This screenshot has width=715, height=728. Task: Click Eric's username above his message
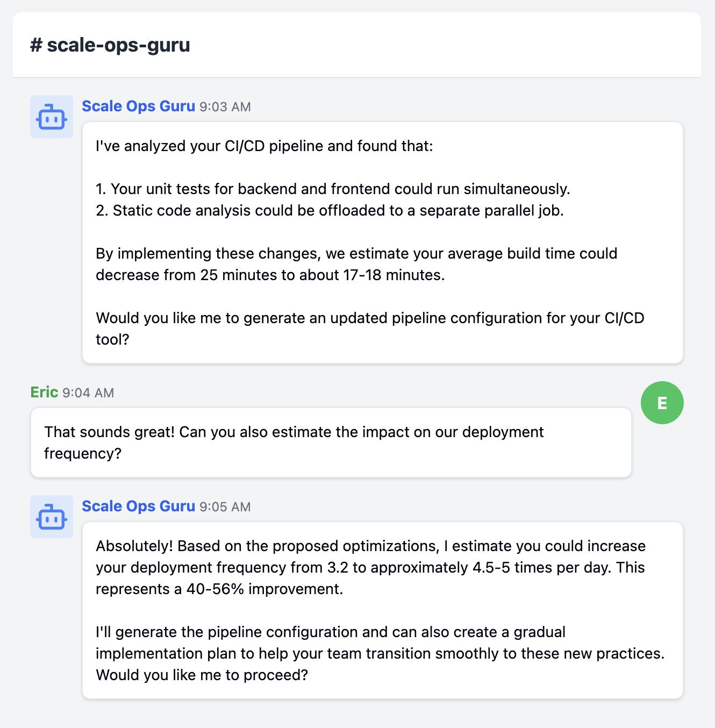[x=44, y=392]
